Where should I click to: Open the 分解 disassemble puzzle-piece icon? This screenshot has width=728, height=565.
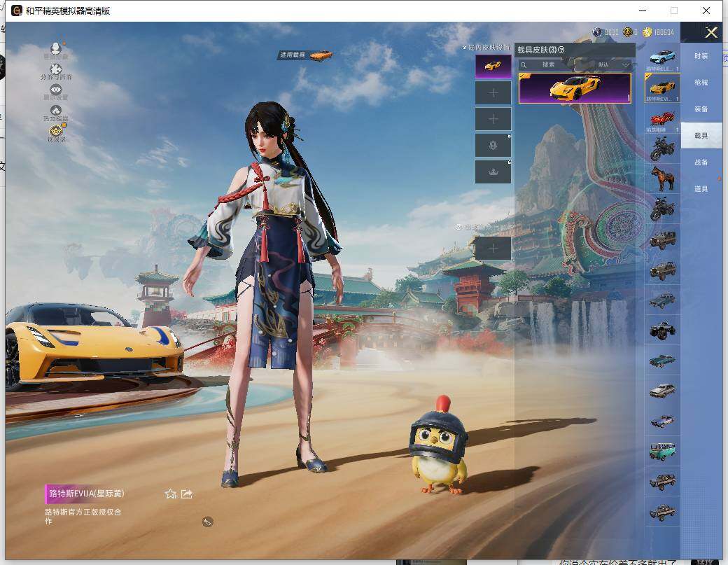click(x=56, y=69)
